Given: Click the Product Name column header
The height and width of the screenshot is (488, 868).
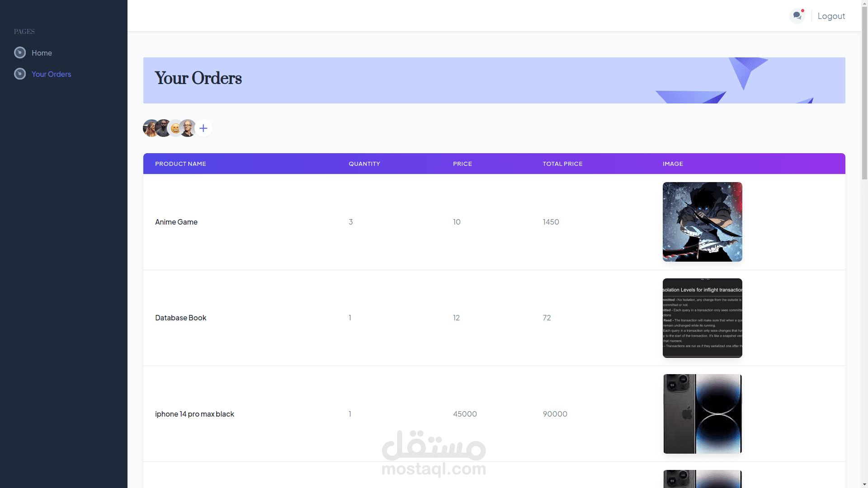Looking at the screenshot, I should tap(180, 164).
